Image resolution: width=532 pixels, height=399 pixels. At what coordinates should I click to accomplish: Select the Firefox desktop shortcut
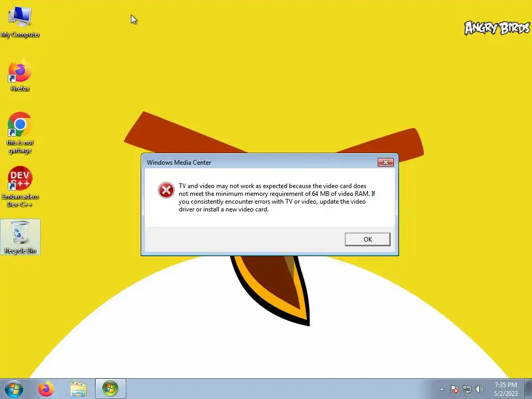(20, 75)
